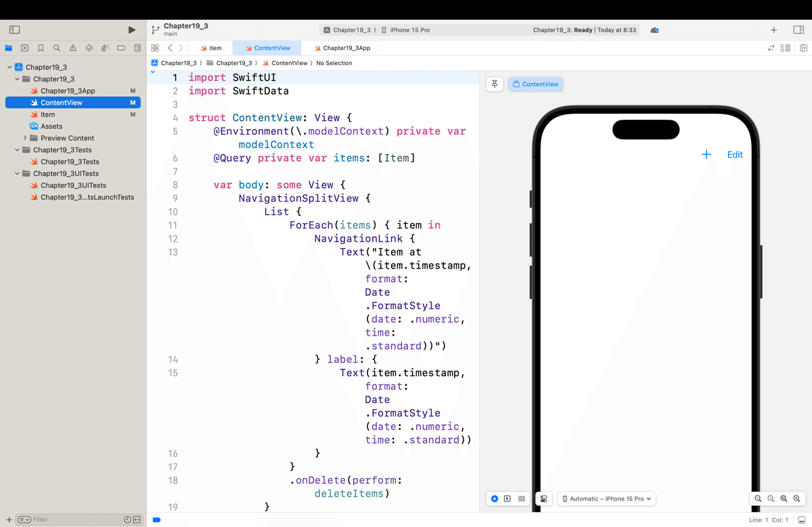The height and width of the screenshot is (527, 812).
Task: Click the plus Library button in toolbar
Action: (x=773, y=30)
